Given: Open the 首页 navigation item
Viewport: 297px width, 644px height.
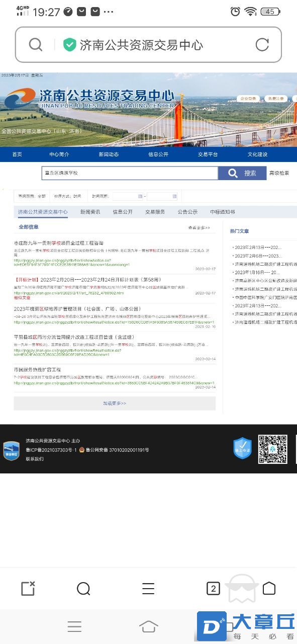Looking at the screenshot, I should coord(17,154).
